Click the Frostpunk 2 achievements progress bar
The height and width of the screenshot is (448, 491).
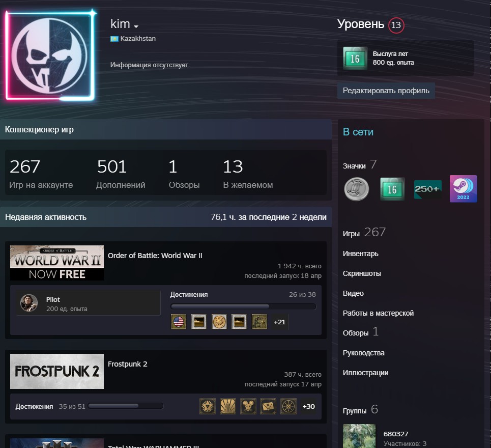[126, 406]
